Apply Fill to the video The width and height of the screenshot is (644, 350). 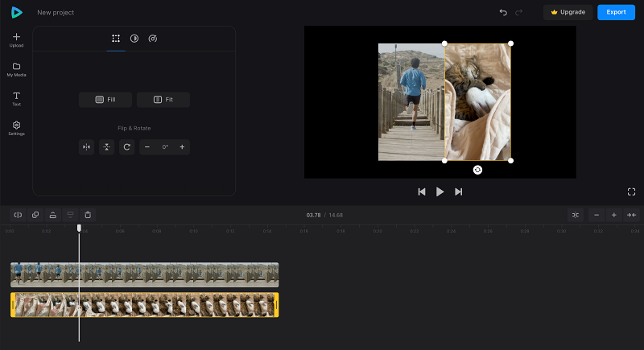point(105,100)
